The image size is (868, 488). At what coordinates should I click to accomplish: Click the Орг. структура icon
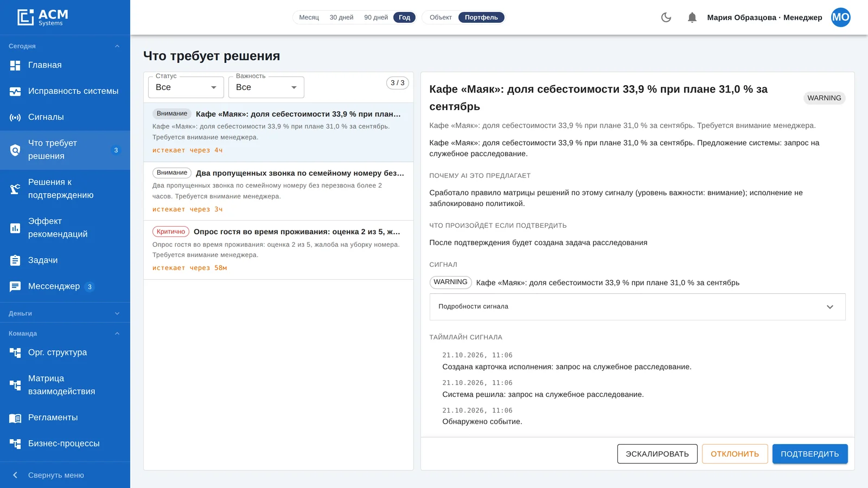[15, 352]
